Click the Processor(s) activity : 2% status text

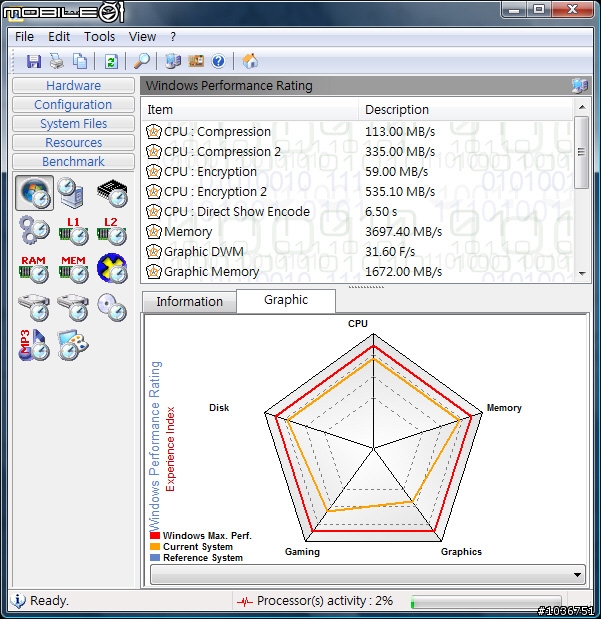click(x=325, y=601)
